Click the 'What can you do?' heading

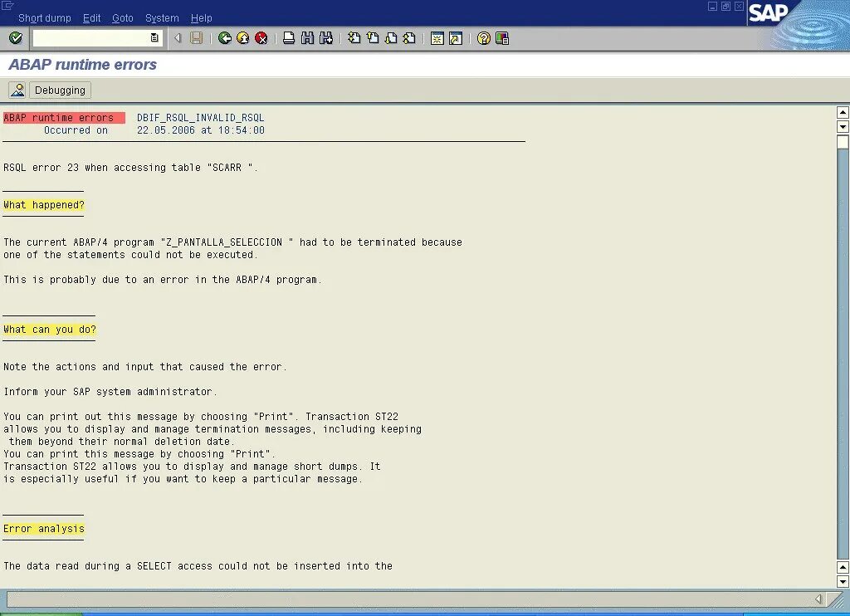click(x=50, y=329)
